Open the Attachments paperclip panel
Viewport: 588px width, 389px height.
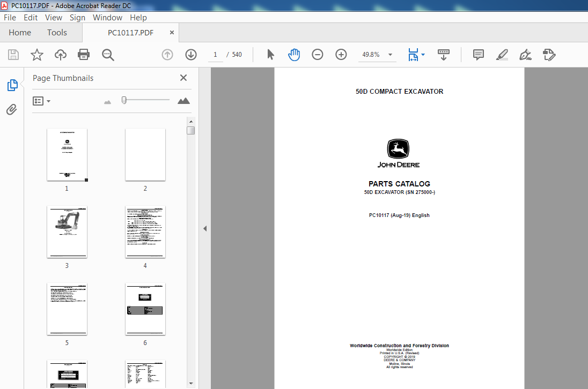12,109
